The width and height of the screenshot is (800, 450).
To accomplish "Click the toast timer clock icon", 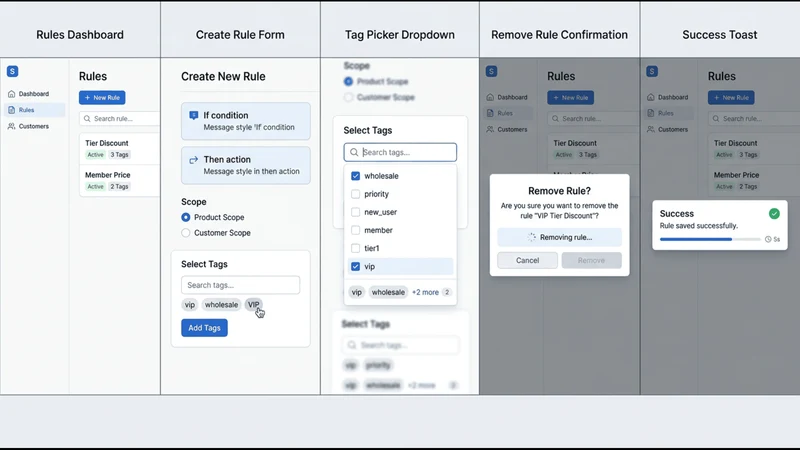I will coord(768,239).
